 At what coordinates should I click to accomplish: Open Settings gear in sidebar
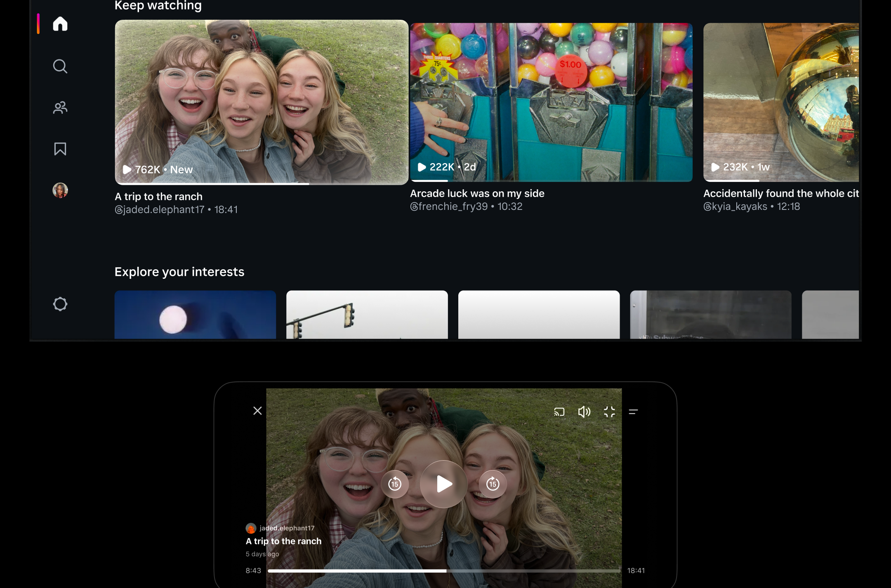click(x=60, y=304)
